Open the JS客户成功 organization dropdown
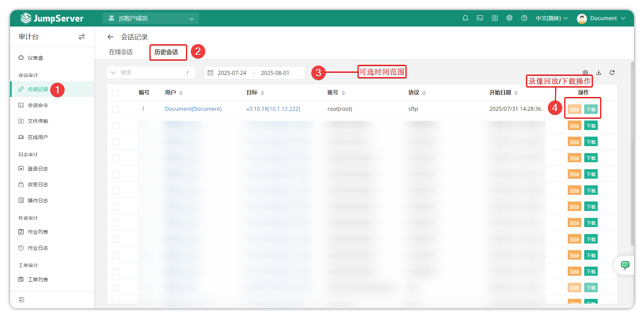Image resolution: width=644 pixels, height=315 pixels. pos(151,18)
